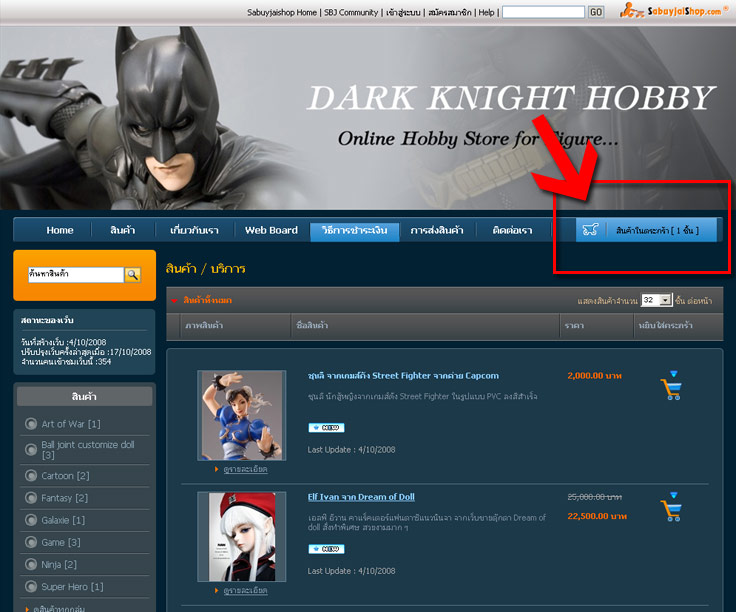Click the สมัครสมาชิก register link
The image size is (736, 612).
(449, 13)
